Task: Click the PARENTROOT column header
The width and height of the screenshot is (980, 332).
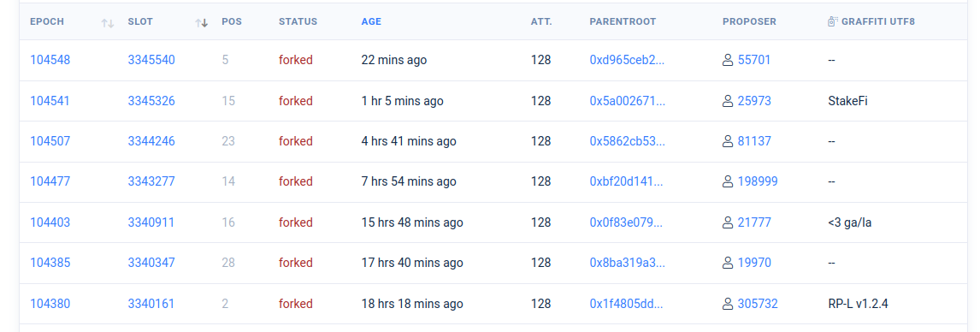Action: click(623, 22)
